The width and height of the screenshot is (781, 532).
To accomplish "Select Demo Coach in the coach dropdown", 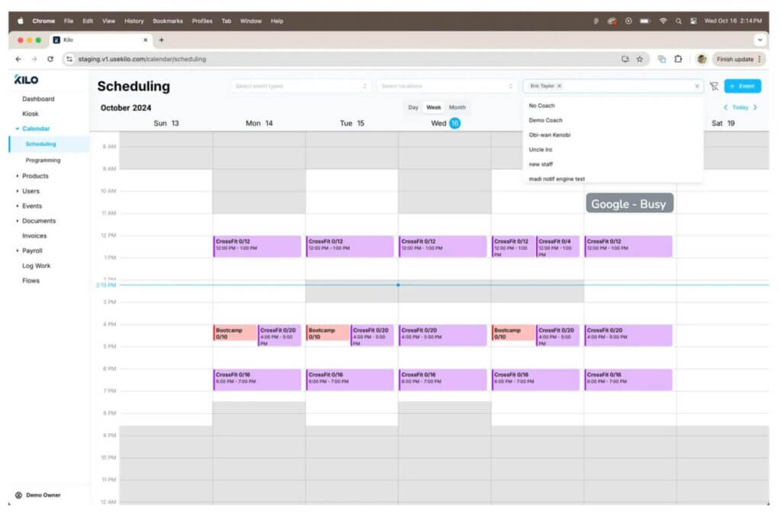I will tap(545, 120).
